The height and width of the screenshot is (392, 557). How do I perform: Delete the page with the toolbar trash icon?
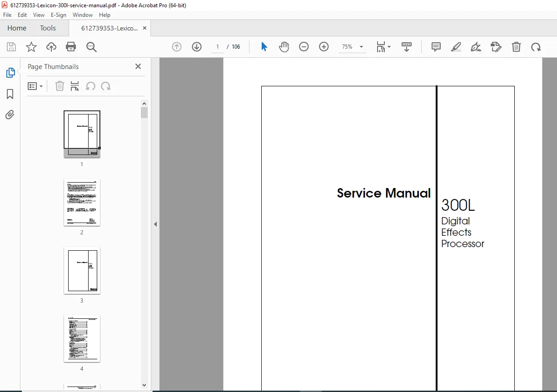click(516, 47)
